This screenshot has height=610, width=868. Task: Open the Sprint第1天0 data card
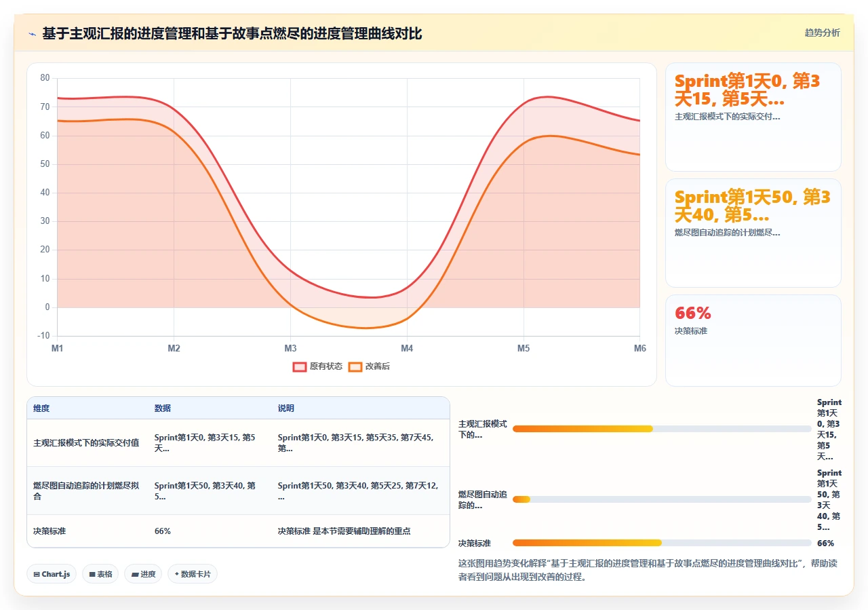tap(753, 117)
